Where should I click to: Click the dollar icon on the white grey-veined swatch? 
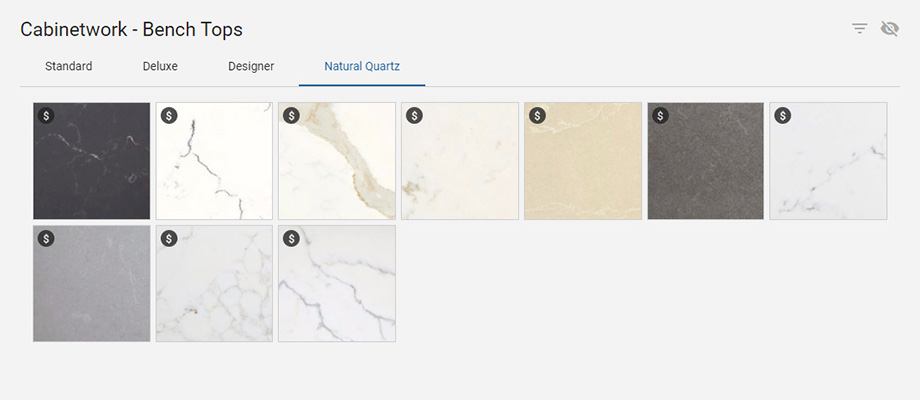[x=169, y=115]
